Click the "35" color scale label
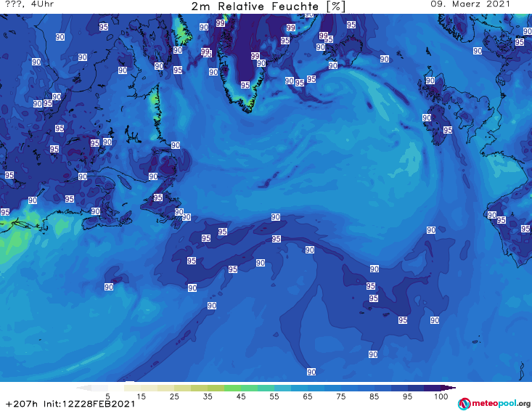This screenshot has height=411, width=532. tap(208, 396)
